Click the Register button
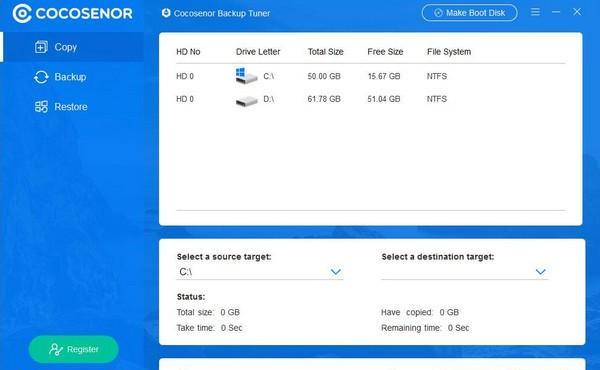Screen dimensions: 600x370 point(73,349)
